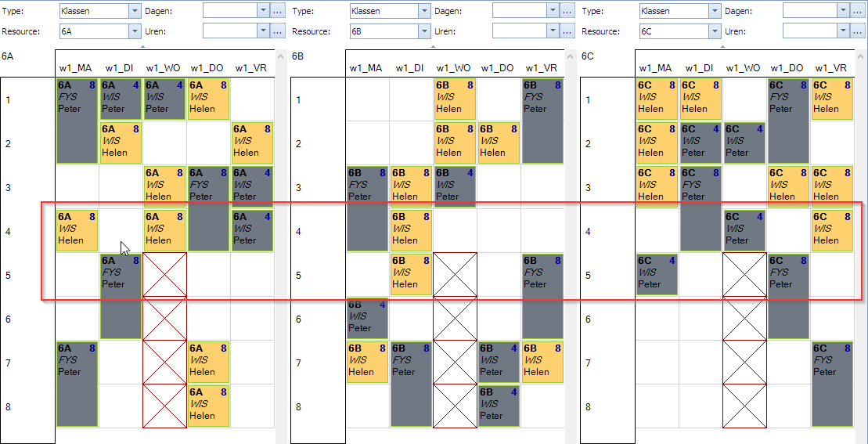Select 6C WIS Peter lesson on w1_WO hour 2
Screen dimensions: 868x444
click(744, 143)
